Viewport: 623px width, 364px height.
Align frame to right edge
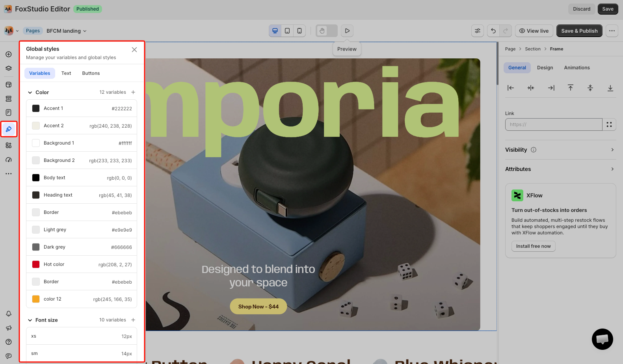(551, 88)
